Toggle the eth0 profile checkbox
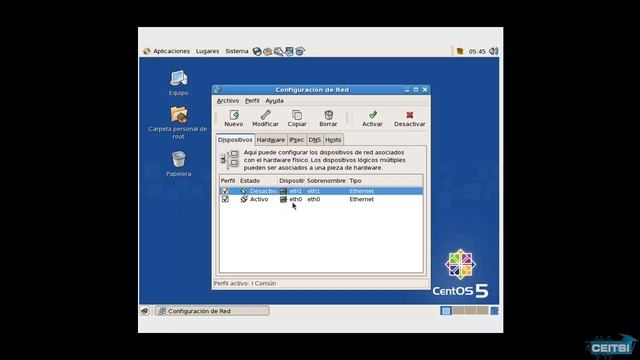This screenshot has height=360, width=640. [x=225, y=199]
